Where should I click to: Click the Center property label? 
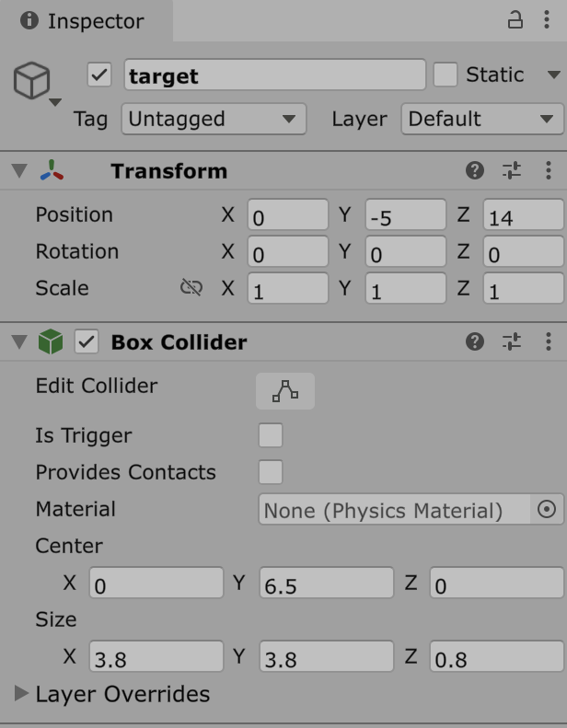69,546
